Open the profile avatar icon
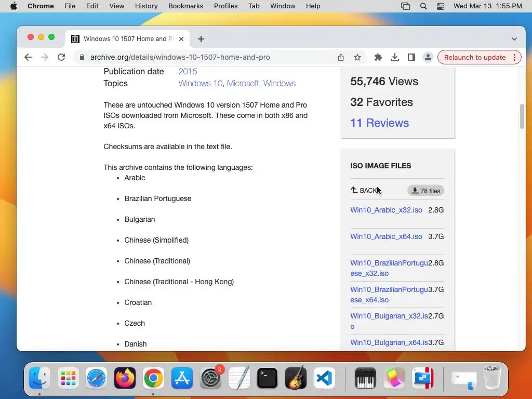532x399 pixels. coord(428,57)
